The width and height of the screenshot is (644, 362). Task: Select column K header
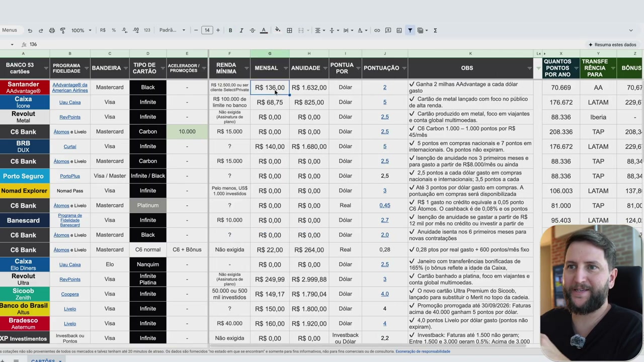[470, 53]
